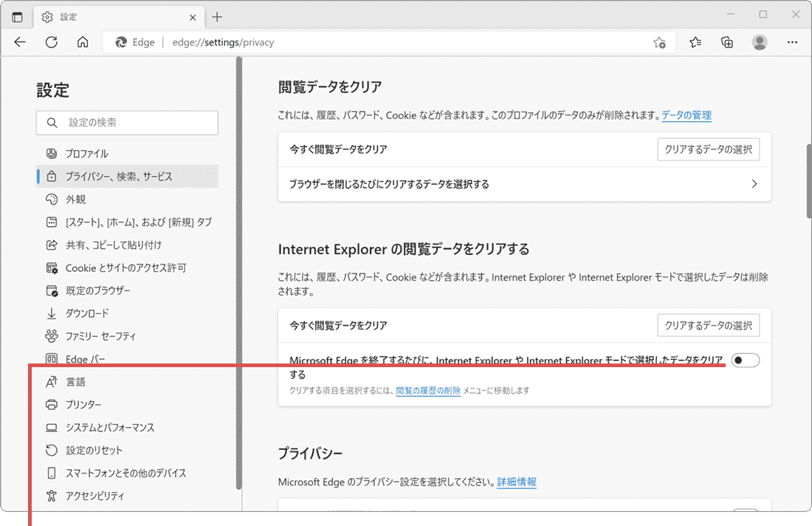The width and height of the screenshot is (812, 526).
Task: Open 共有、コピーして貼り付け settings
Action: 127,245
